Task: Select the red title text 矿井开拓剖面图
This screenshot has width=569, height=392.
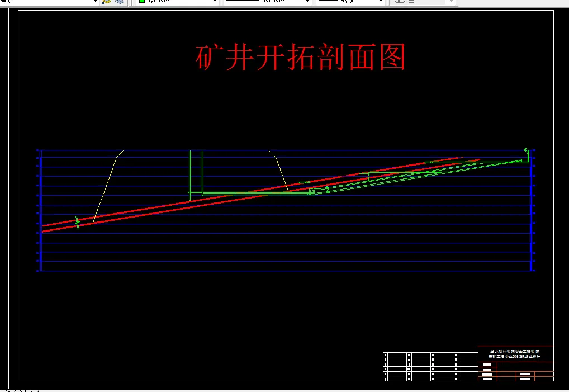Action: [301, 58]
